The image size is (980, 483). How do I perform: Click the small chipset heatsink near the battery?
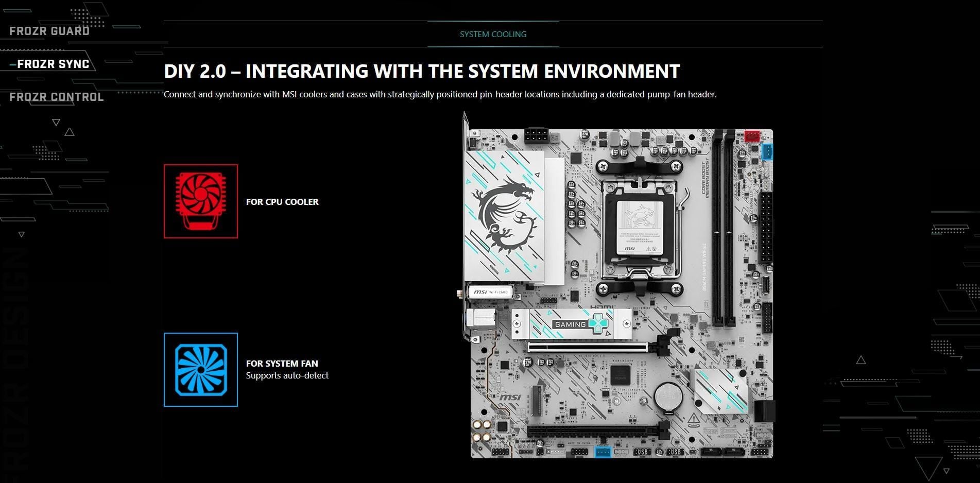[x=721, y=391]
